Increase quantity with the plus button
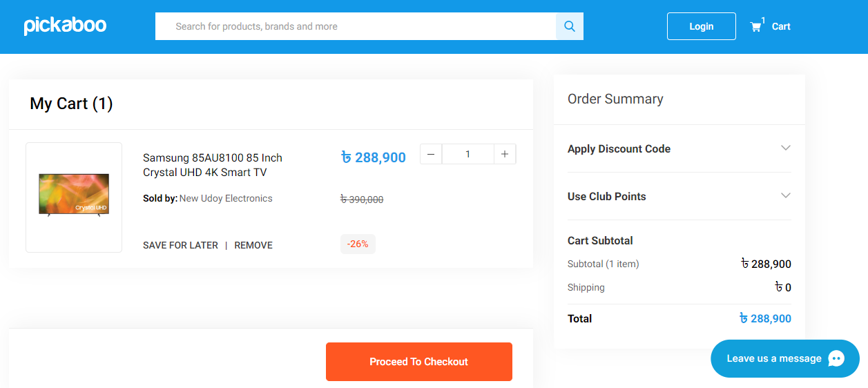Viewport: 868px width, 388px height. pyautogui.click(x=505, y=154)
